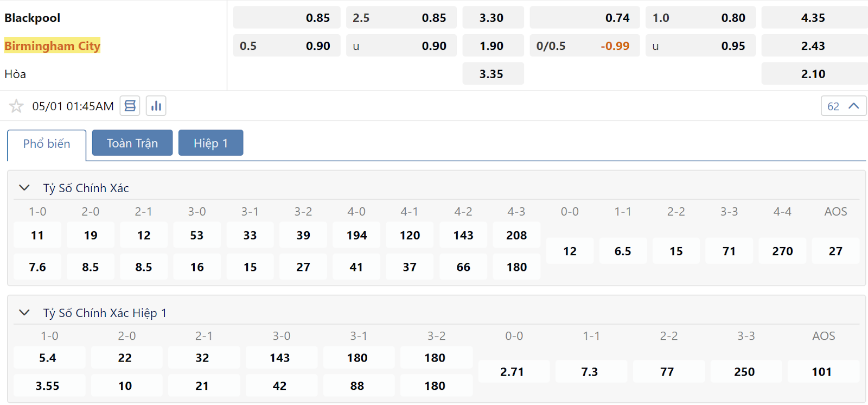The width and height of the screenshot is (868, 405).
Task: Select full-time AOS odds 27
Action: pos(835,251)
